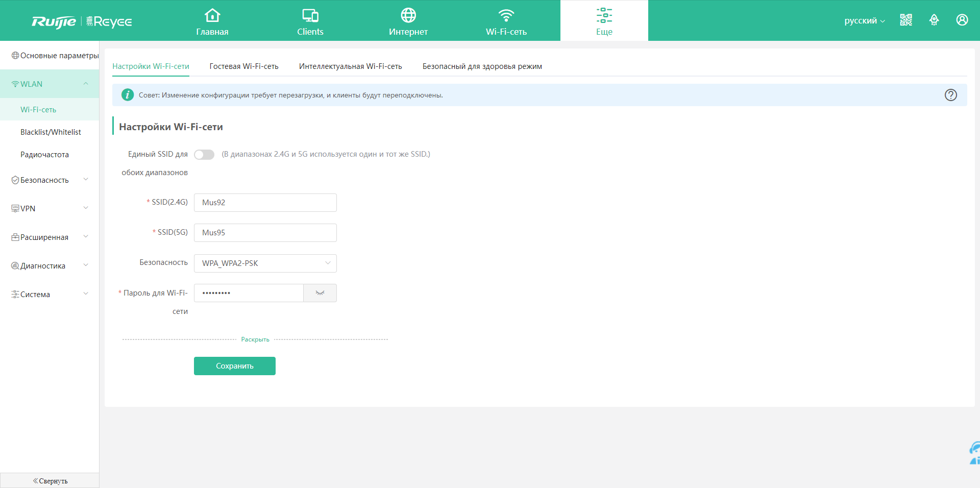This screenshot has width=980, height=488.
Task: Switch to Гостевая Wi-Fi-сеть tab
Action: pyautogui.click(x=244, y=66)
